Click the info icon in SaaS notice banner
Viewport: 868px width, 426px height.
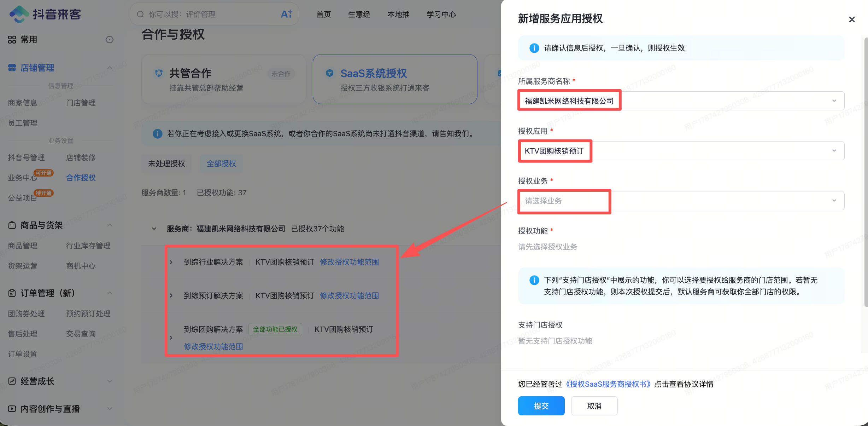157,134
